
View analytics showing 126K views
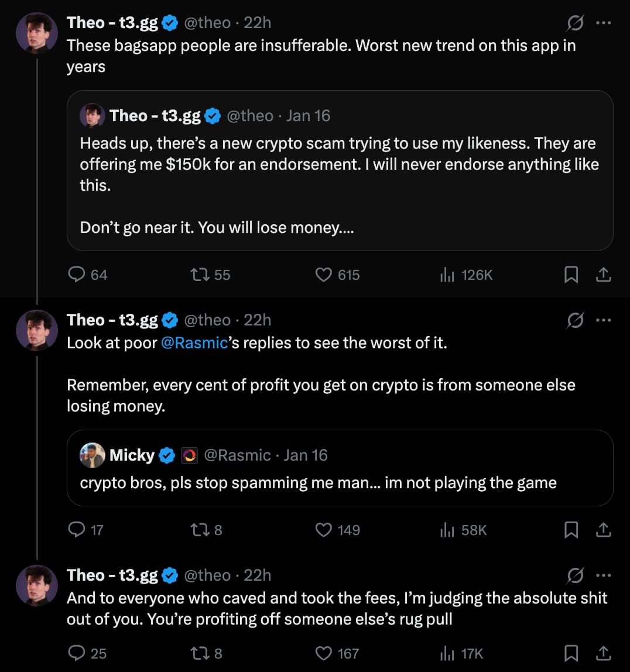coord(447,275)
